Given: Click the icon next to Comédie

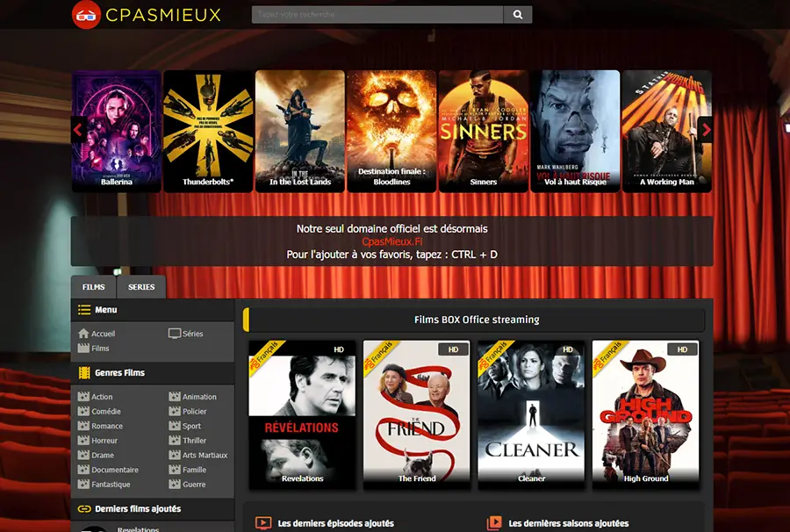Looking at the screenshot, I should [83, 411].
